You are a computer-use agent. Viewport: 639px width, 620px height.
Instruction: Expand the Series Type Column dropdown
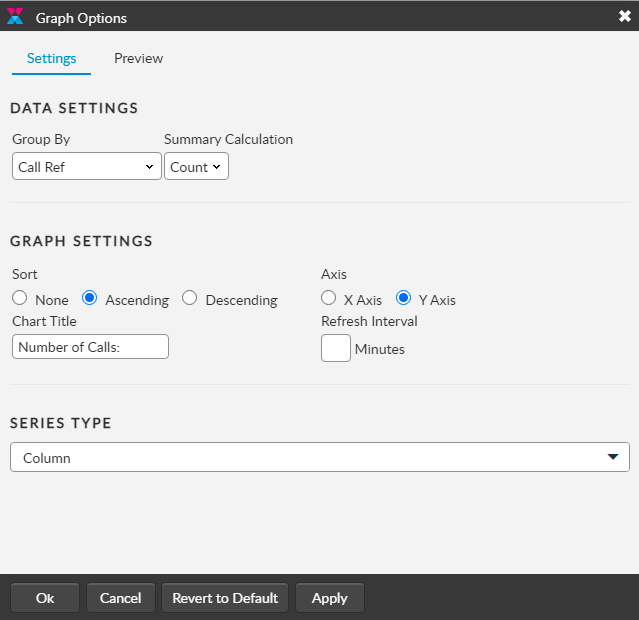coord(319,458)
